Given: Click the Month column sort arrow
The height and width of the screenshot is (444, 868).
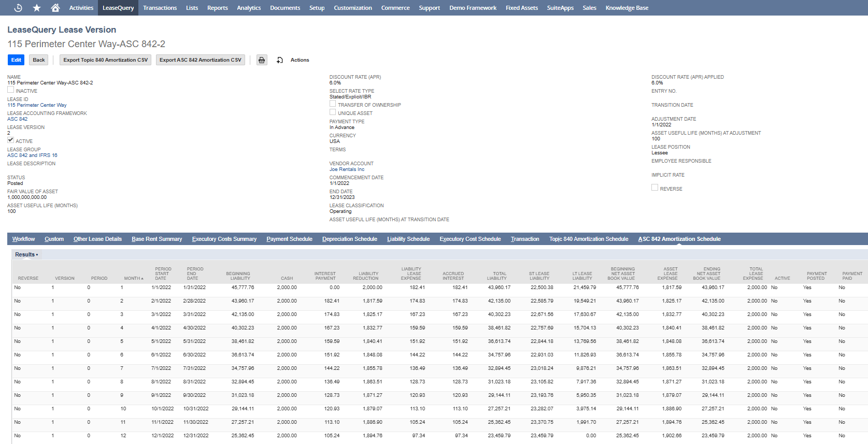Looking at the screenshot, I should point(142,279).
